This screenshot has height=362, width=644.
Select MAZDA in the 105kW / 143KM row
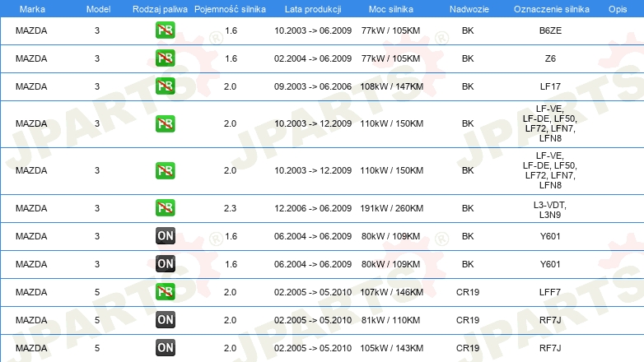coord(31,348)
